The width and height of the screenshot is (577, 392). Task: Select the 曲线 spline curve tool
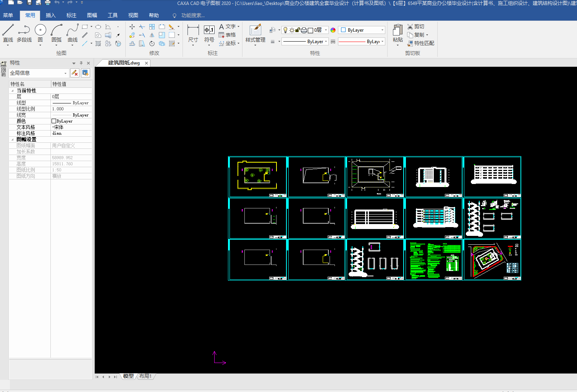click(x=73, y=34)
